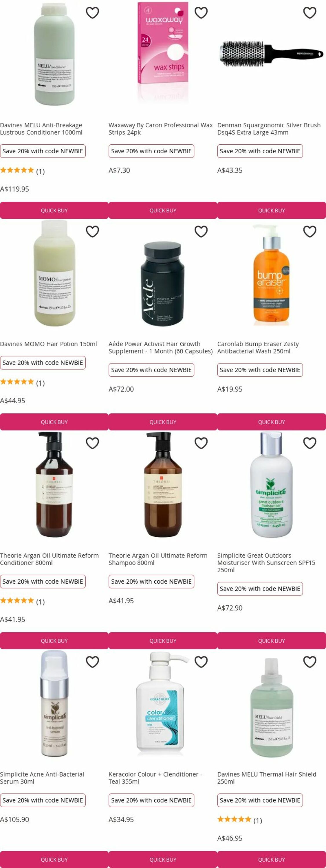Quick buy Simplicite Great Outdoors Moisturiser

tap(271, 641)
